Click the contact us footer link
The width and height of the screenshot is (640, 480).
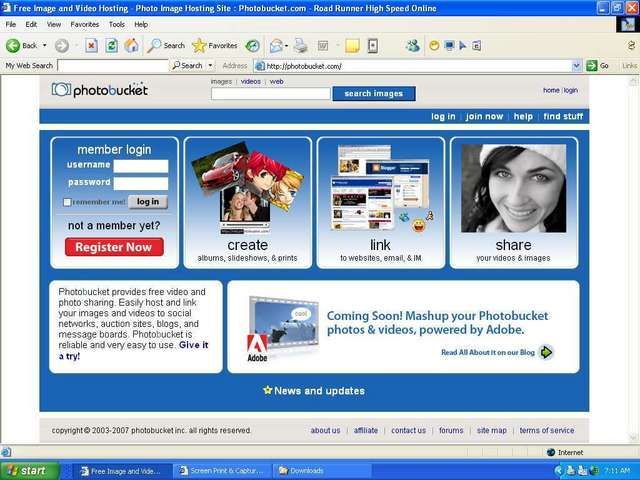[x=408, y=430]
